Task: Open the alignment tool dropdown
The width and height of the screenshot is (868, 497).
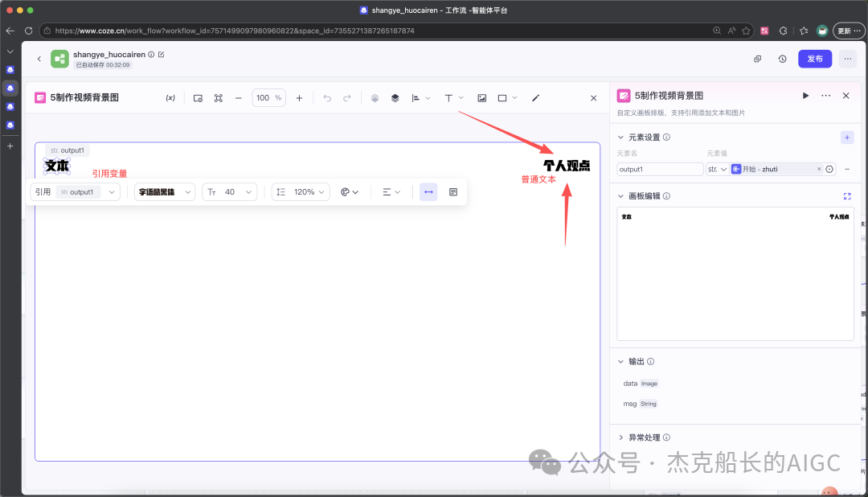Action: coord(420,98)
